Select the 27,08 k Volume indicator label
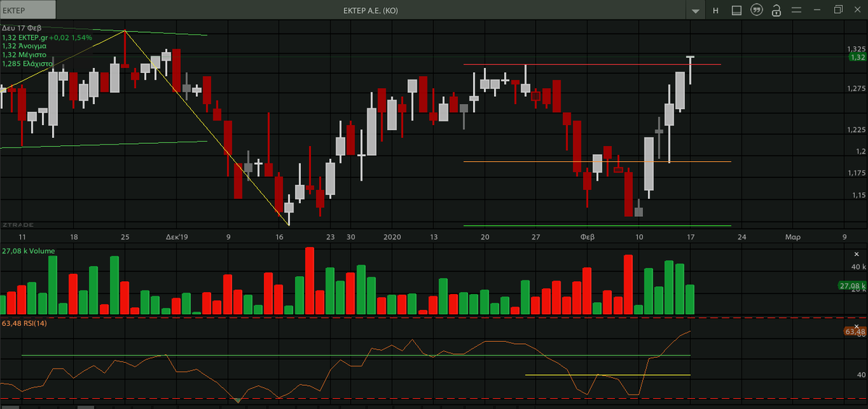Screen dimensions: 868x409 click(29, 251)
